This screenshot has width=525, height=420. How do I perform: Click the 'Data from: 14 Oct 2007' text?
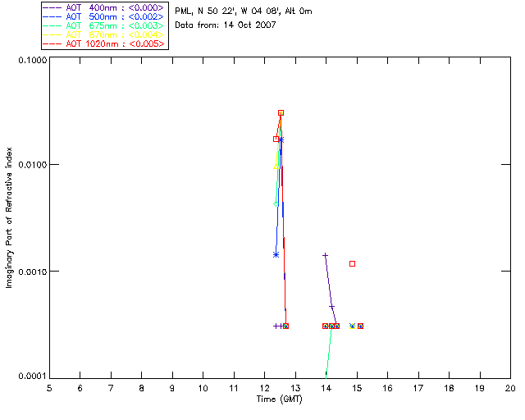(226, 25)
